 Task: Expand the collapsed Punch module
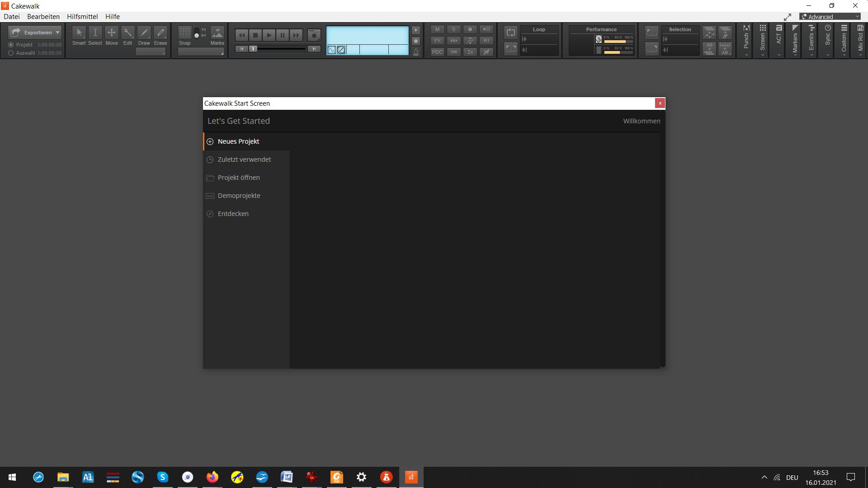746,41
